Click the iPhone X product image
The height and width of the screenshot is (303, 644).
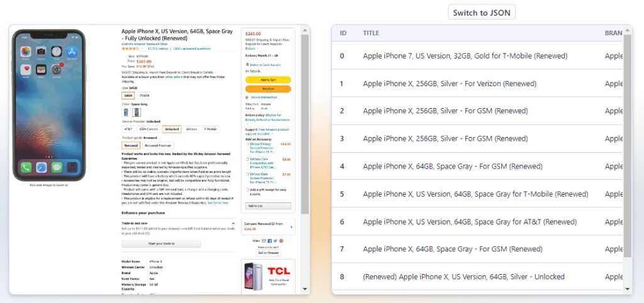point(49,105)
